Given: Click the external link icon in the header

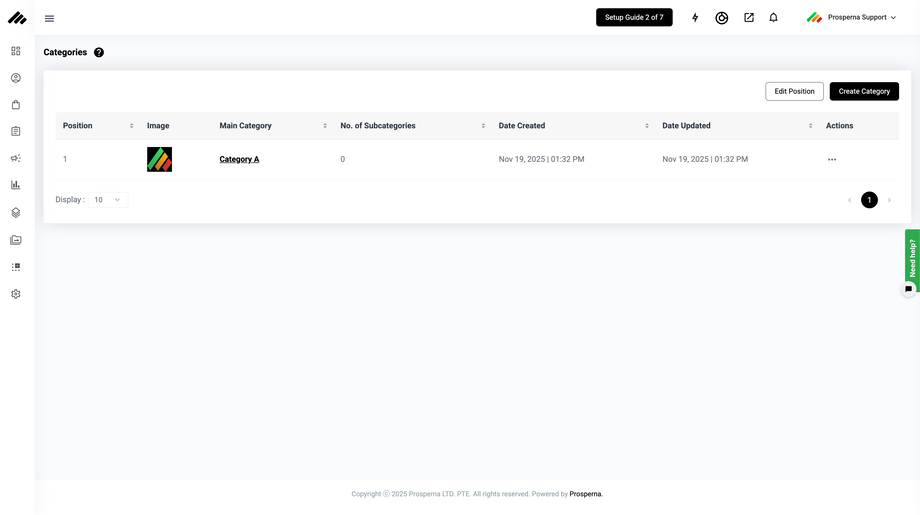Looking at the screenshot, I should click(x=749, y=18).
